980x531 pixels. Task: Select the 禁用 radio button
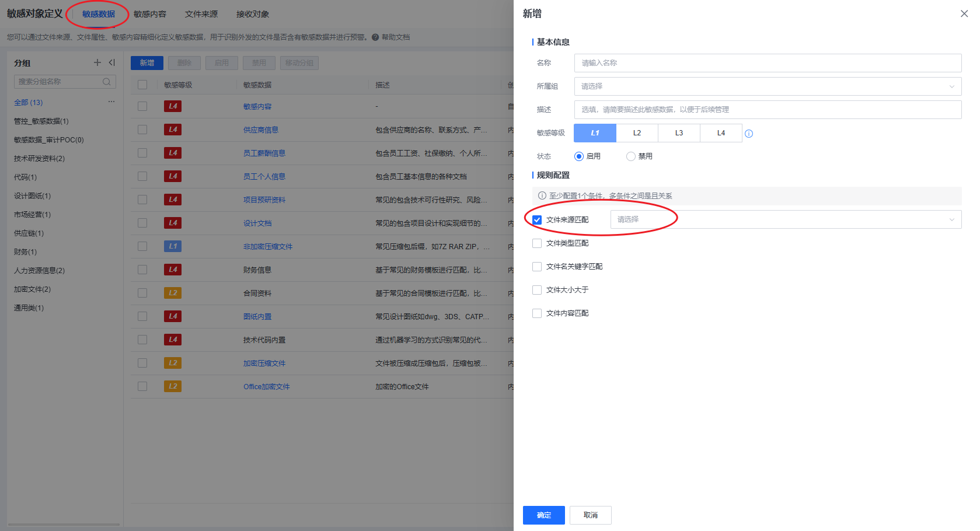(x=630, y=156)
